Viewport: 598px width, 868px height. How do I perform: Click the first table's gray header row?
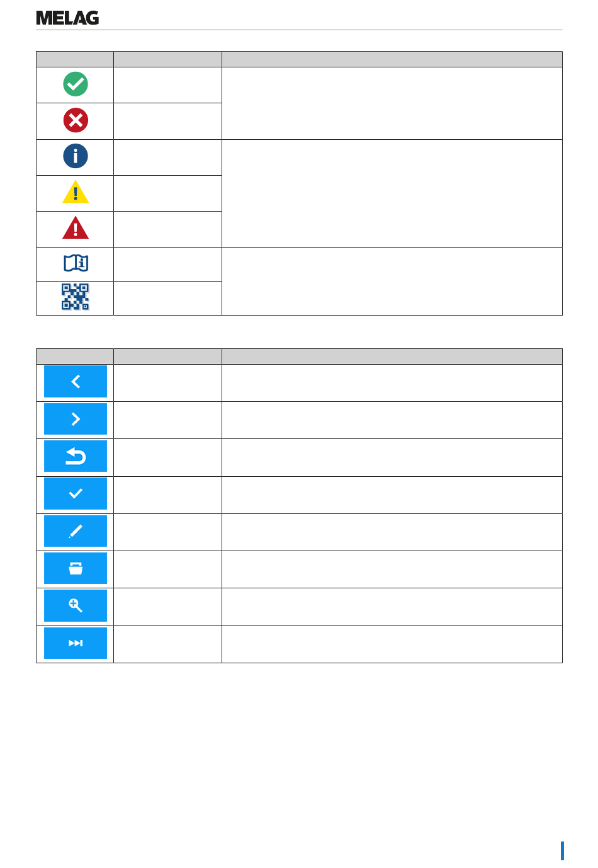click(x=299, y=59)
